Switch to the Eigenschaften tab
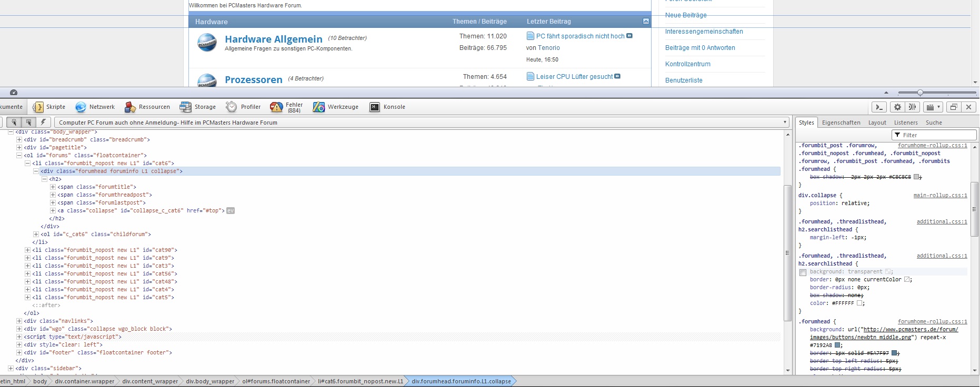This screenshot has width=980, height=387. 841,123
